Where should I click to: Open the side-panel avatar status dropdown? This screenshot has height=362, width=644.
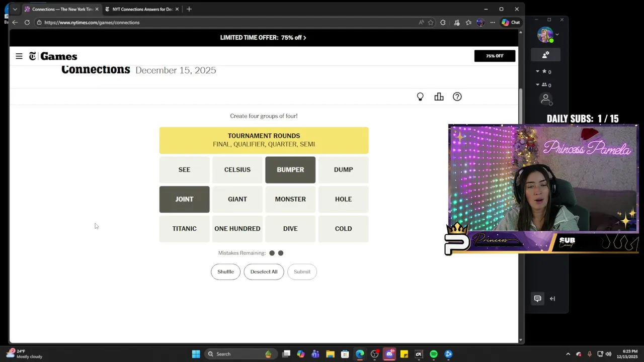(557, 35)
